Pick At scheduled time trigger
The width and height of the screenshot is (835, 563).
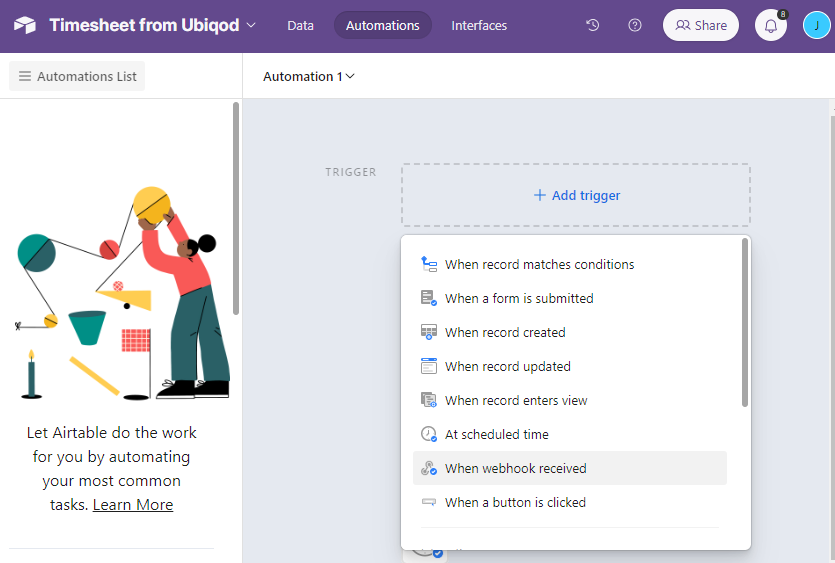[570, 434]
